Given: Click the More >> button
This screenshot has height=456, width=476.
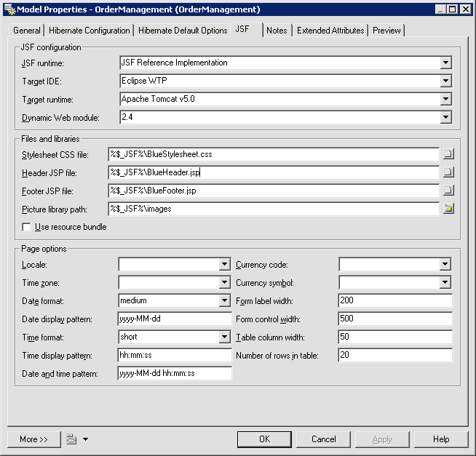Looking at the screenshot, I should point(33,439).
